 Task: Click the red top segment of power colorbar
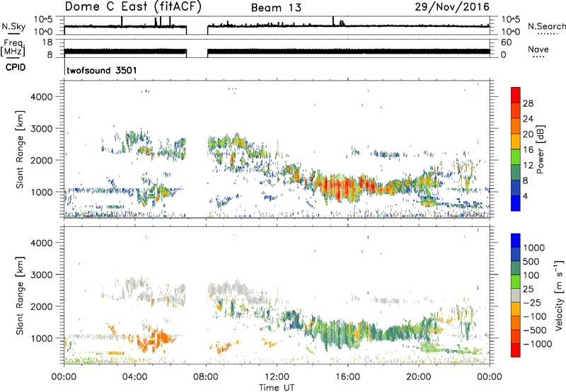point(516,95)
